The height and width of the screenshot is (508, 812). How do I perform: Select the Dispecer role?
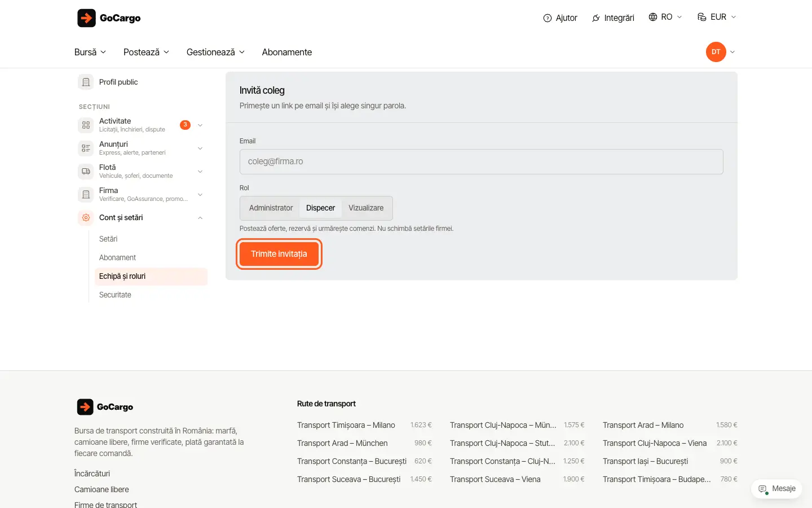320,208
